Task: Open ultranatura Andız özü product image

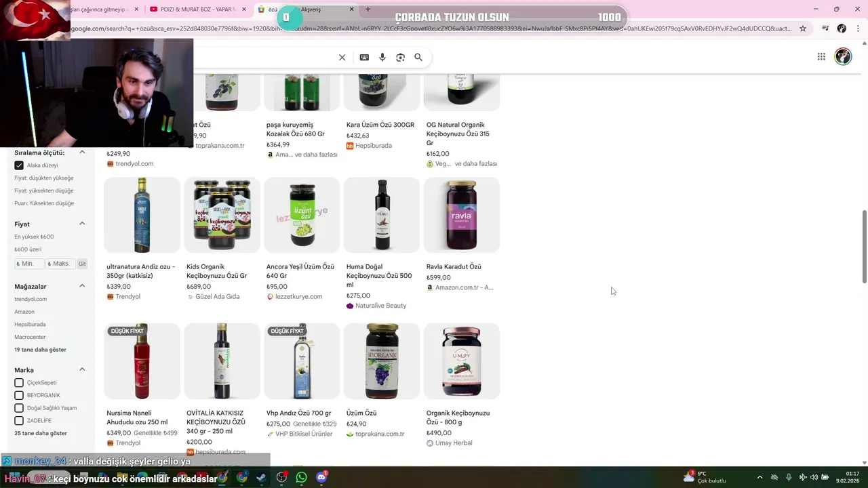Action: 142,216
